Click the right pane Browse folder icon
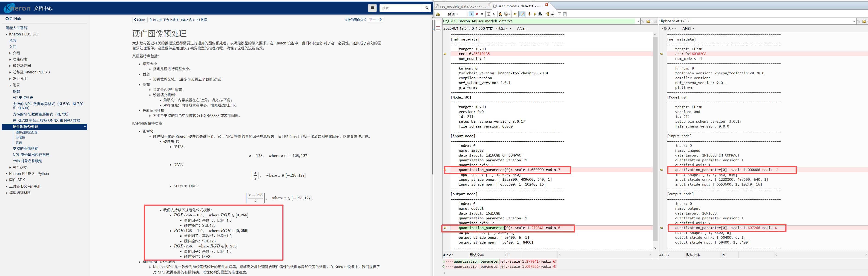 click(865, 21)
